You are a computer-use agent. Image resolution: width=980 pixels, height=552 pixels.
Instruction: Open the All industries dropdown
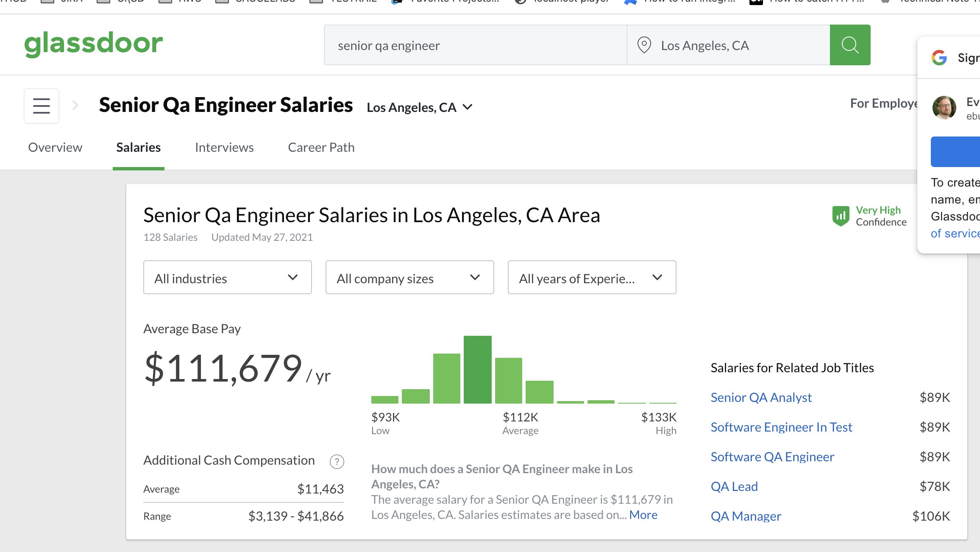tap(228, 278)
